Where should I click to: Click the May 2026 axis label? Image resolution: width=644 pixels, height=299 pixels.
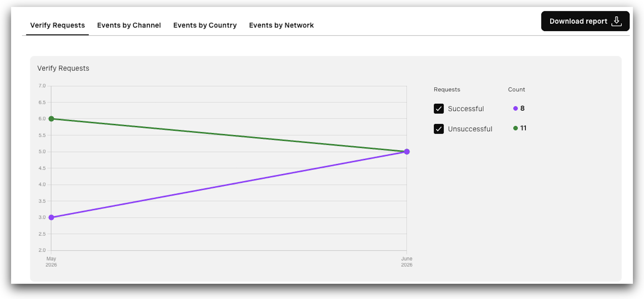pyautogui.click(x=51, y=262)
